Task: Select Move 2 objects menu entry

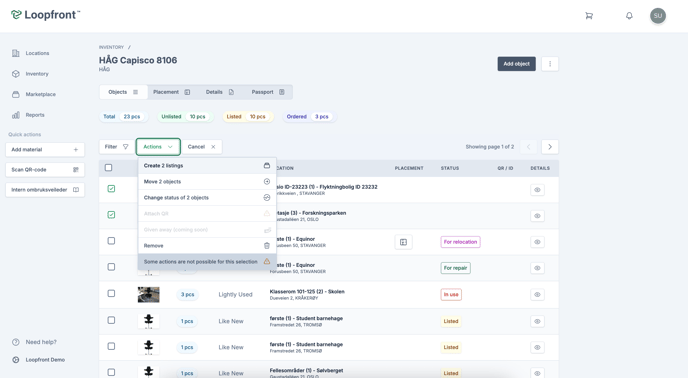Action: point(207,182)
